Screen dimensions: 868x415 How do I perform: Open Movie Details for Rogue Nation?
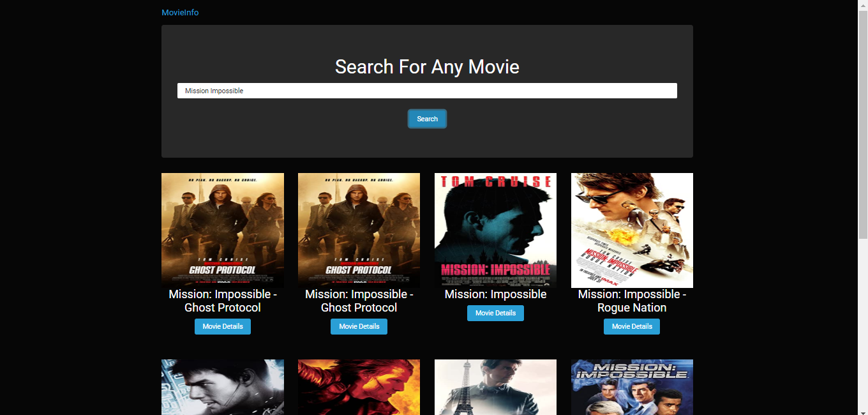coord(632,326)
